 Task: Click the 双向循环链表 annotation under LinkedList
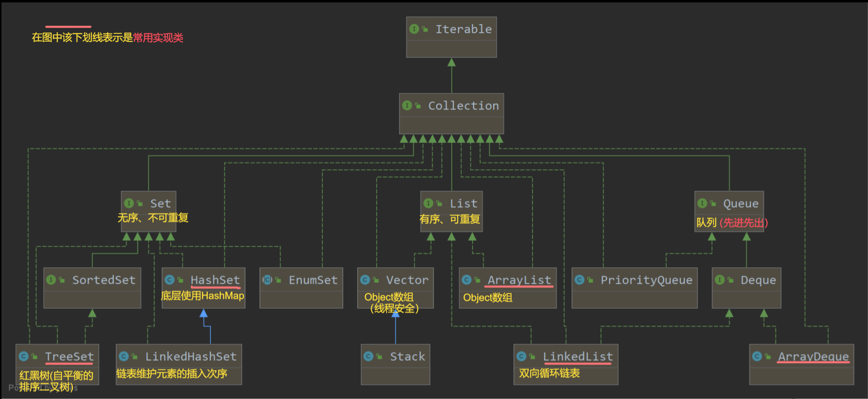[549, 373]
